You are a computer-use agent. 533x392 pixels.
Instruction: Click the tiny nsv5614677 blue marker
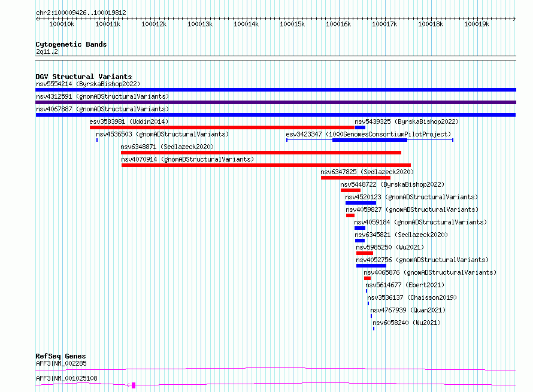pos(367,291)
